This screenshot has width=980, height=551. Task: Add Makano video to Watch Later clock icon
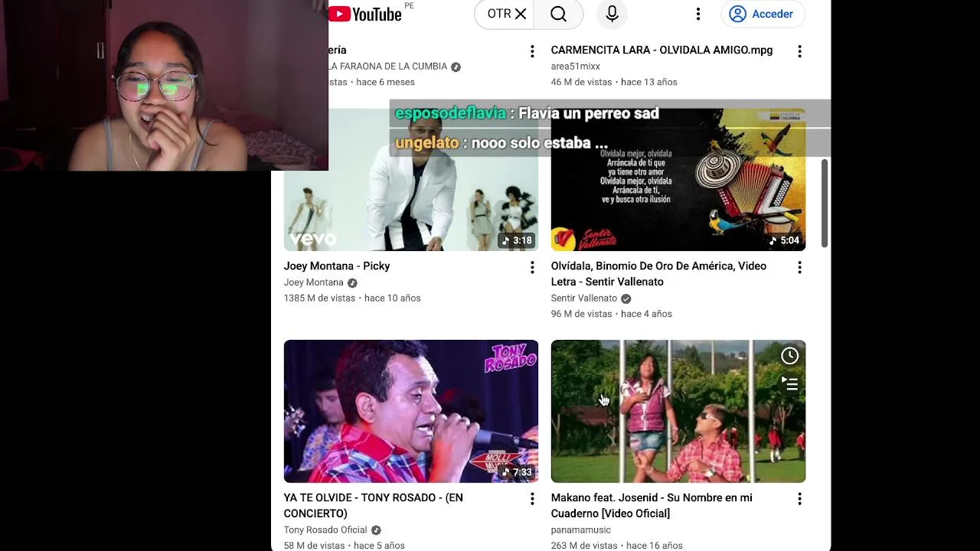coord(789,356)
